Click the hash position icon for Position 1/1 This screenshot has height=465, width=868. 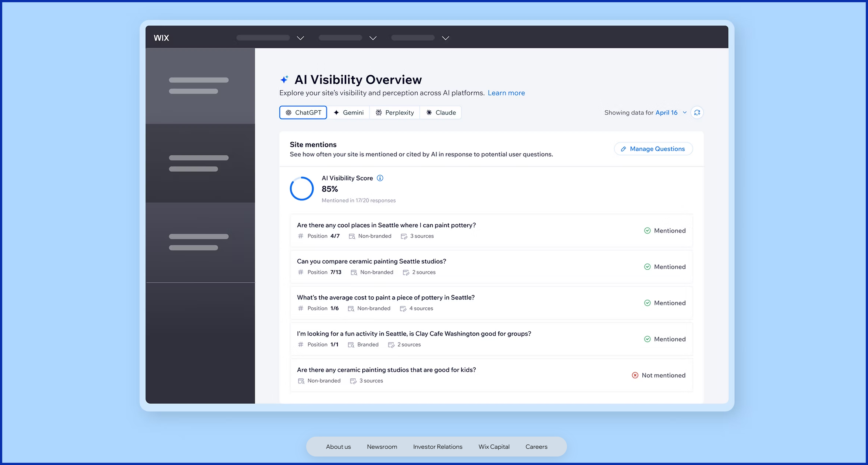pyautogui.click(x=301, y=345)
